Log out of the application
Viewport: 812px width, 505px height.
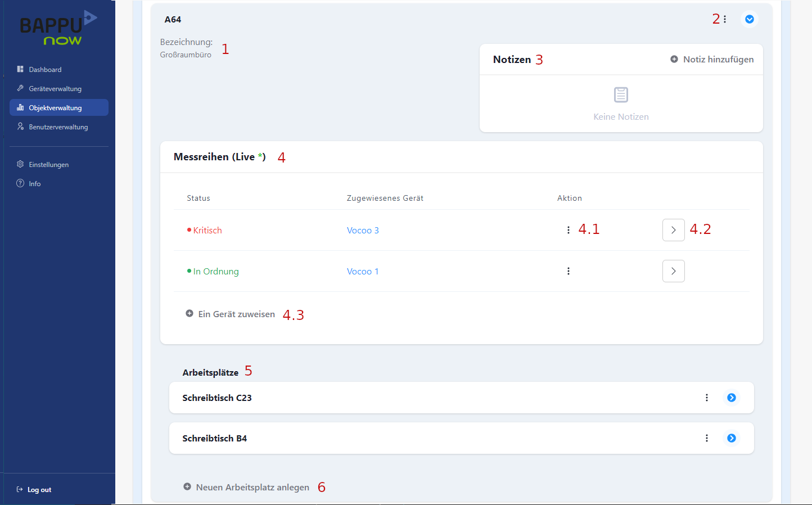tap(34, 489)
